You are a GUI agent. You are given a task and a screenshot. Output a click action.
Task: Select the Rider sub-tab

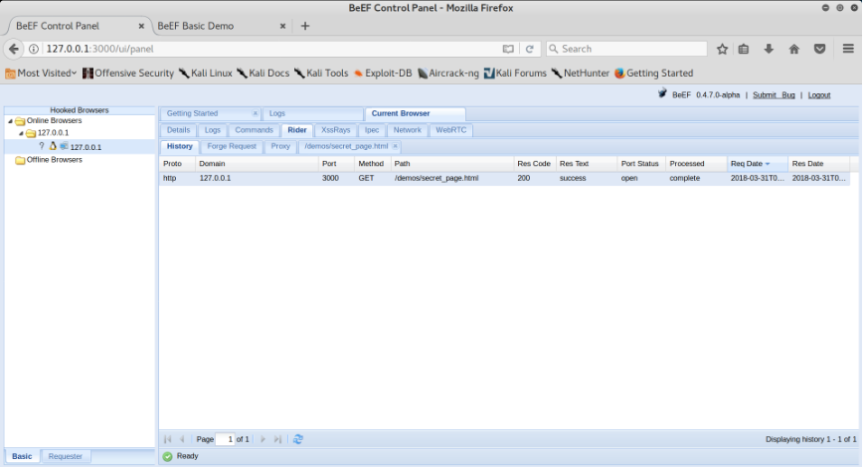point(296,130)
